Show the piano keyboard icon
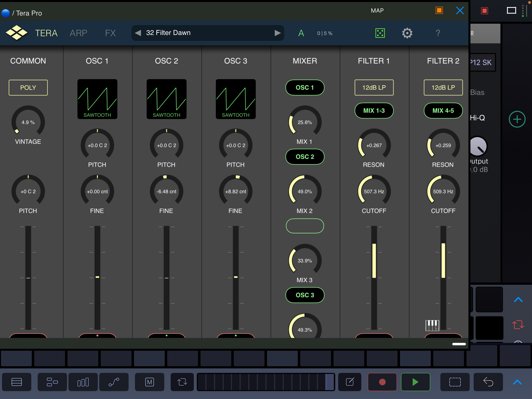This screenshot has height=399, width=532. [x=432, y=325]
